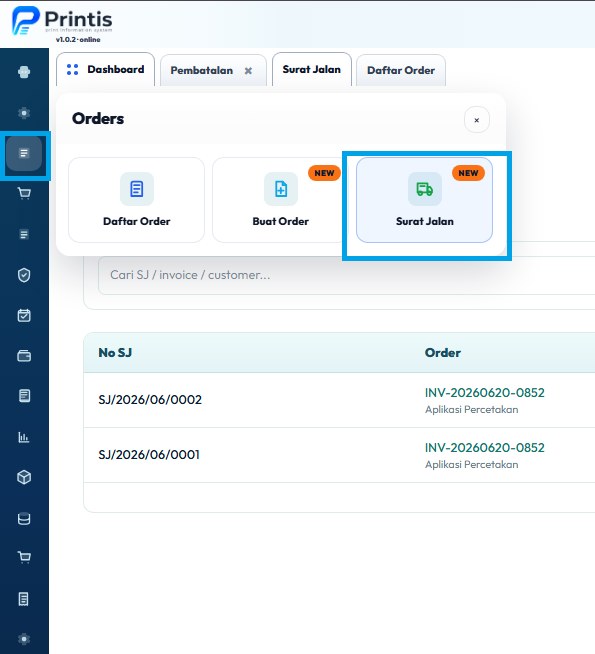This screenshot has width=595, height=654.
Task: Open the 3D cube sidebar icon
Action: click(24, 477)
